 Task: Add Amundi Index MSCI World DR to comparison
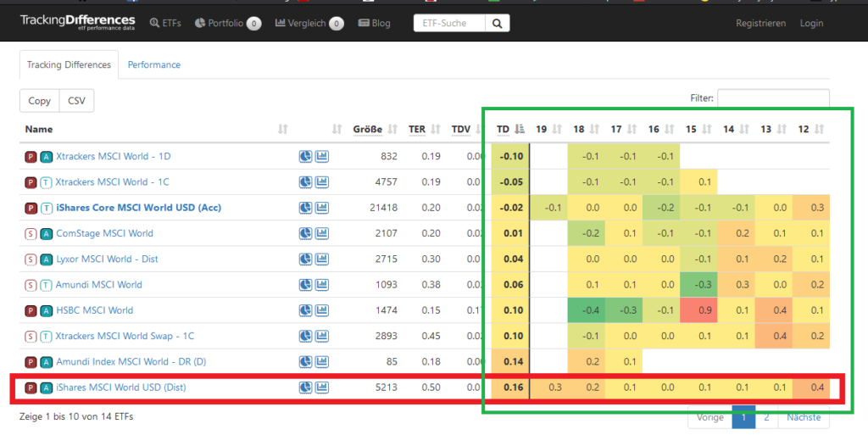point(322,362)
